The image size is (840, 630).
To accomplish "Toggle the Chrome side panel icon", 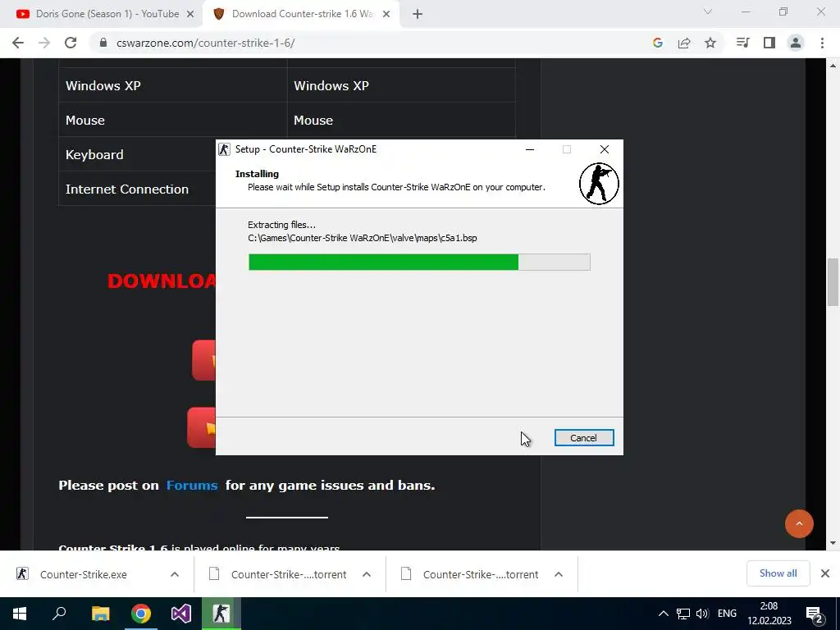I will (769, 43).
